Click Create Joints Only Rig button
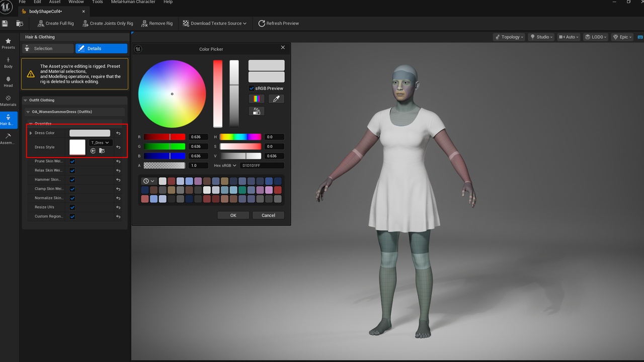Viewport: 644px width, 362px height. click(107, 23)
